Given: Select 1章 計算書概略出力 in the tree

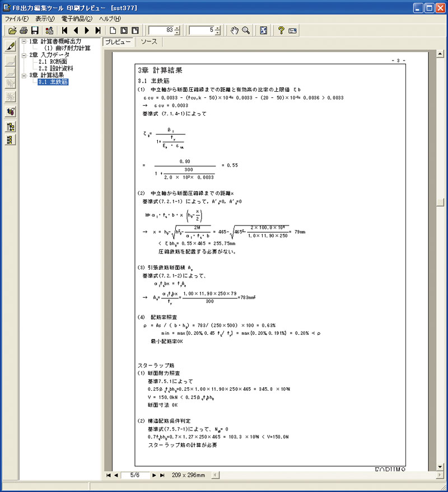Looking at the screenshot, I should [x=55, y=41].
